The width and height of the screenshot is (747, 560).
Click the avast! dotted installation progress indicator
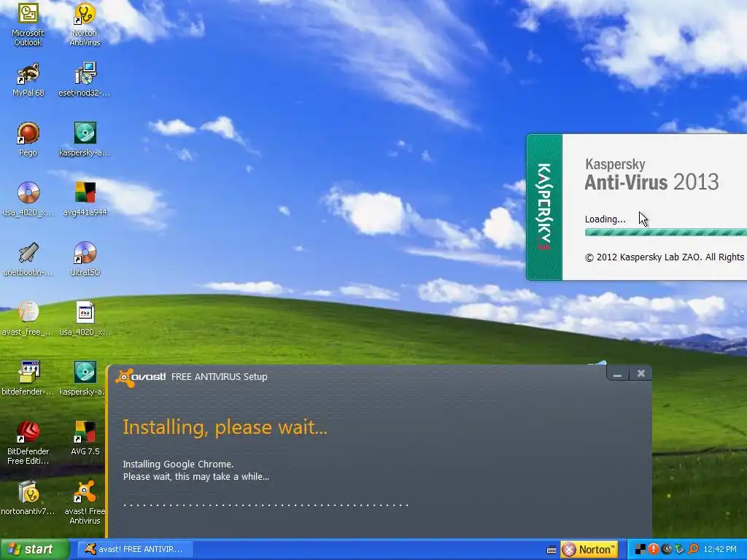pos(266,505)
